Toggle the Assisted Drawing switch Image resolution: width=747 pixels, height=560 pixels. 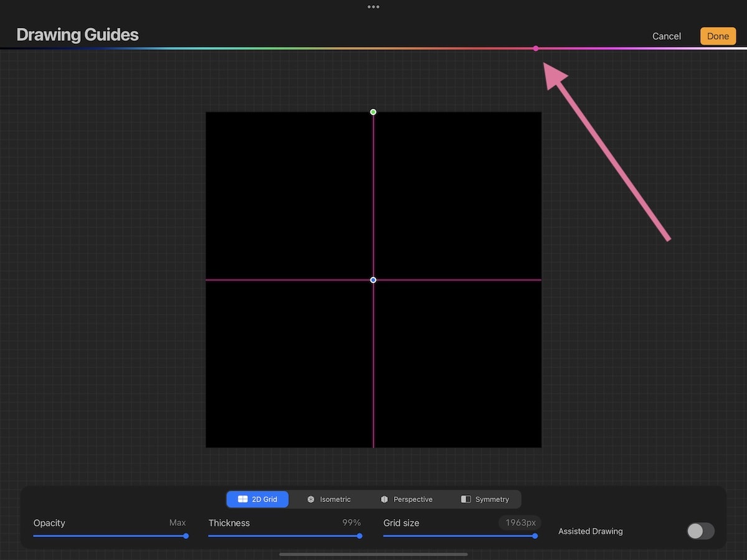click(x=700, y=531)
